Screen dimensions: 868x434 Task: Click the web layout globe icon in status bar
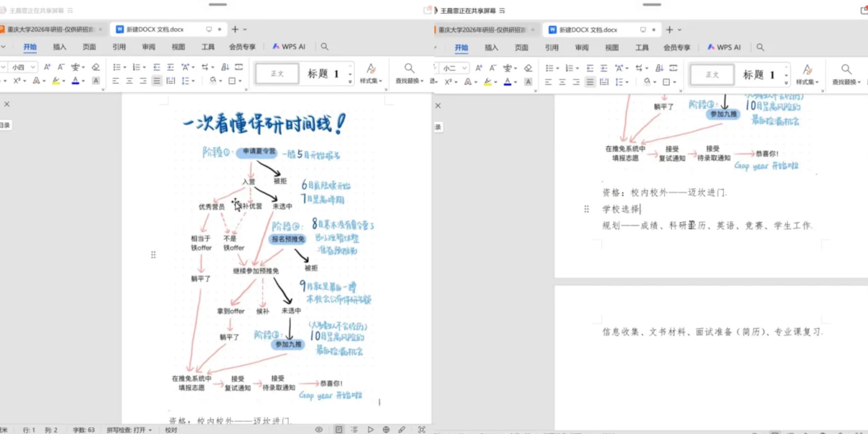point(386,430)
